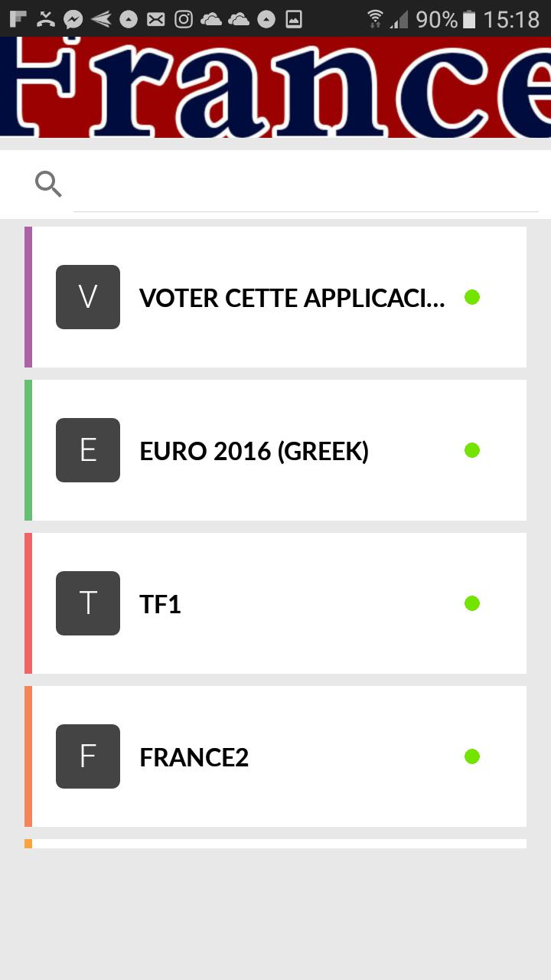Tap the Wi-Fi status bar icon
Viewport: 551px width, 980px height.
point(375,18)
